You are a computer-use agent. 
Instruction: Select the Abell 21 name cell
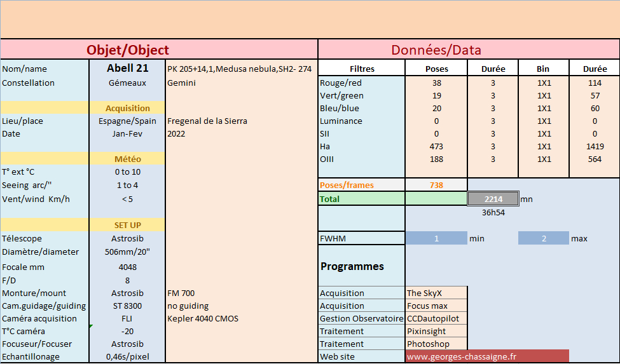pos(127,69)
